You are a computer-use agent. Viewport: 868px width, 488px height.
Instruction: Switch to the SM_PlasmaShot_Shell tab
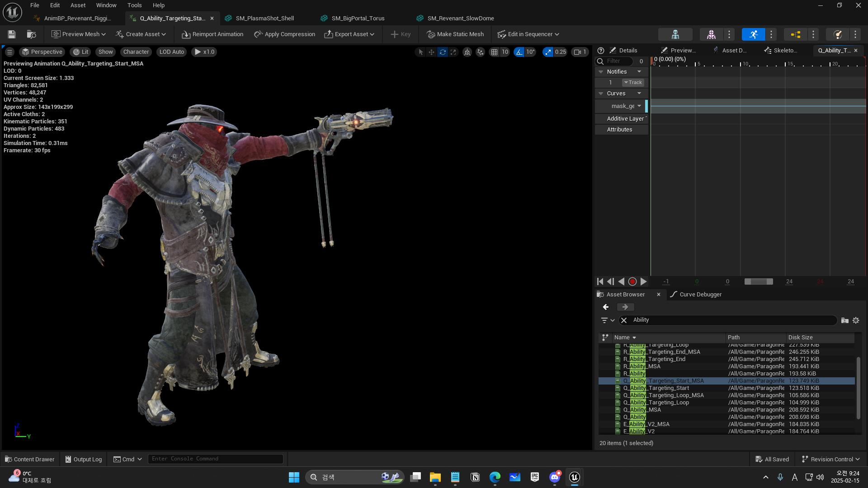pyautogui.click(x=264, y=19)
